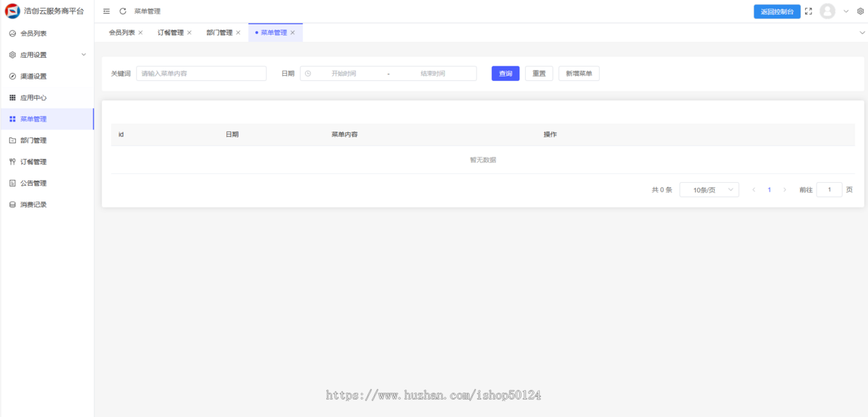Click 开始时间 date field
The width and height of the screenshot is (868, 417).
click(x=344, y=74)
